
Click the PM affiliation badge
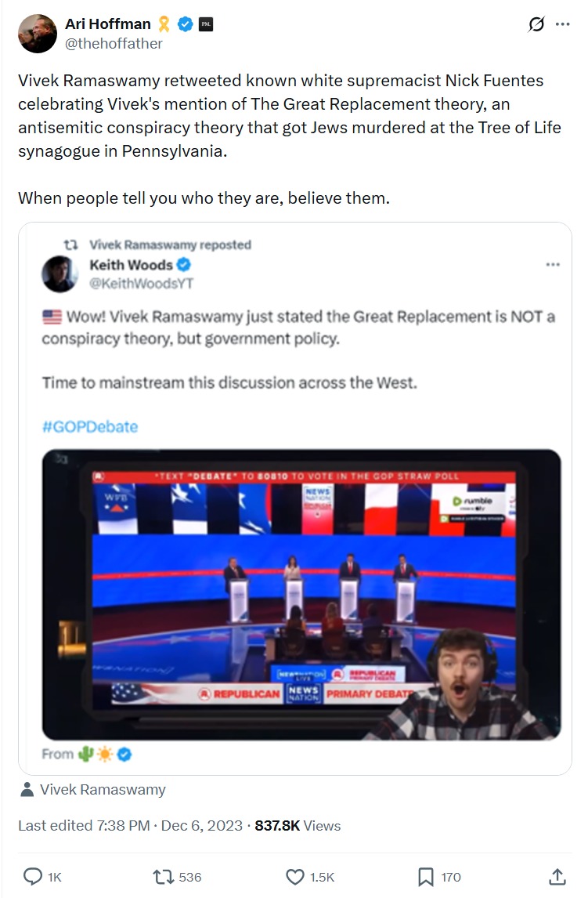(206, 24)
